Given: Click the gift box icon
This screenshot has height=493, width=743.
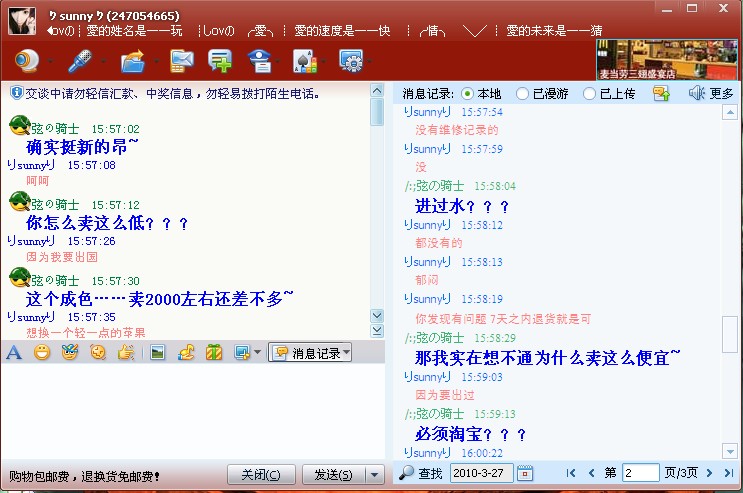Looking at the screenshot, I should pyautogui.click(x=214, y=352).
